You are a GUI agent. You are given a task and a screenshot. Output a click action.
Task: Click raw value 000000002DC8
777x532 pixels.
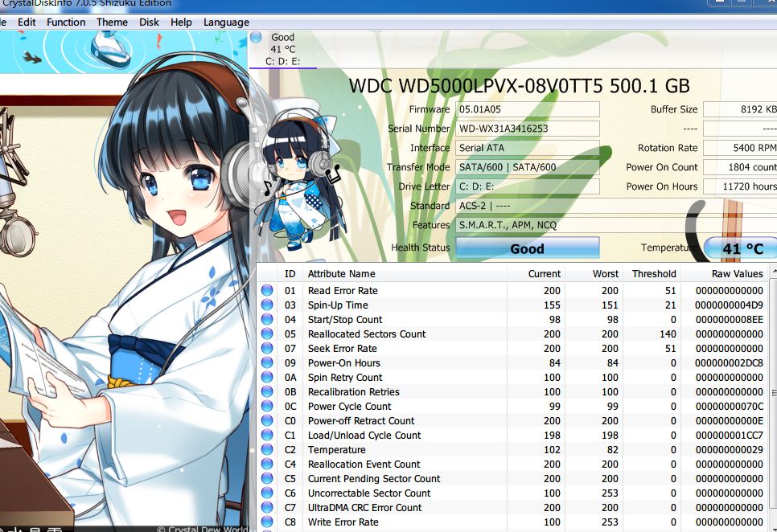tap(729, 362)
